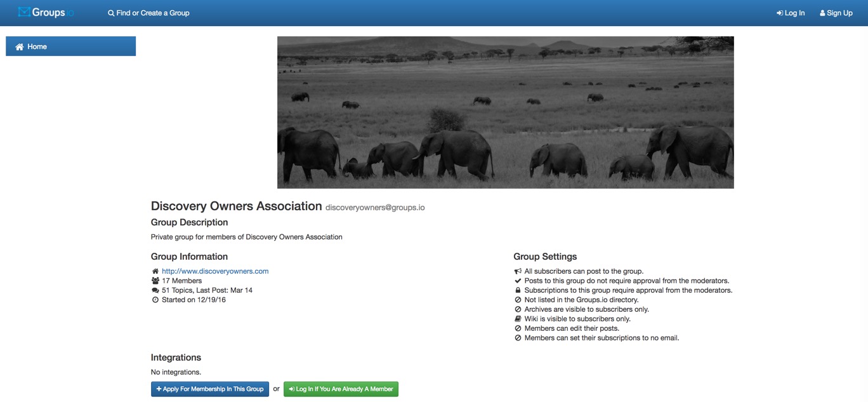The width and height of the screenshot is (868, 402).
Task: Click the house icon beside discoveryowners.com link
Action: click(155, 271)
